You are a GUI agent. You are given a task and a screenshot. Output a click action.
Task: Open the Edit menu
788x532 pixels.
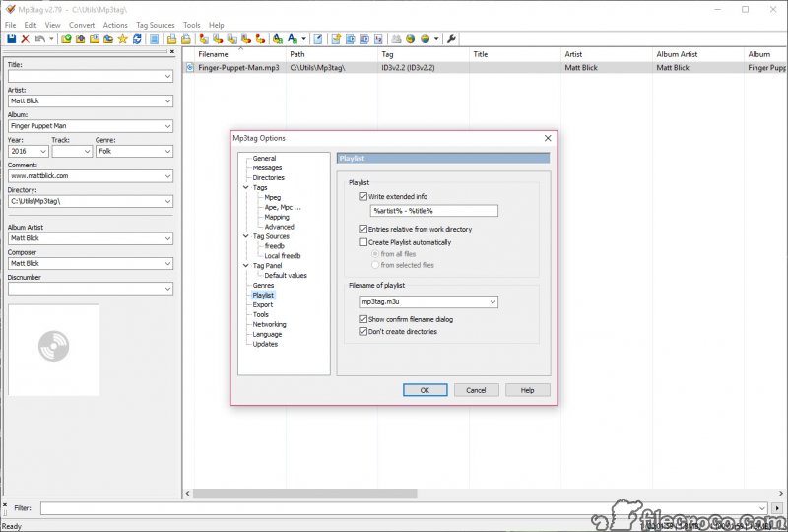[x=31, y=25]
